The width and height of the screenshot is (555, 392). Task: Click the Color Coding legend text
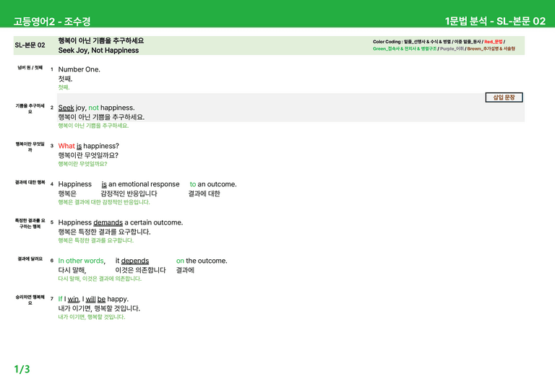[x=444, y=45]
